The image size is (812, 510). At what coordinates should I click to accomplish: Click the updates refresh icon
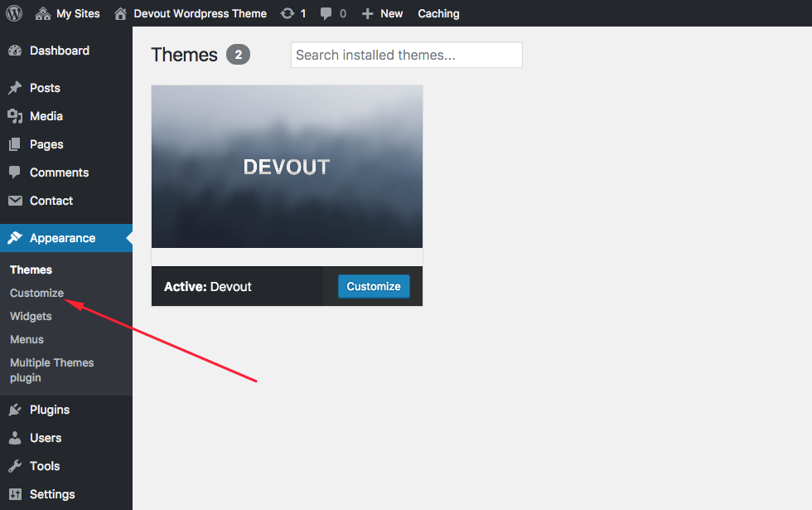[288, 13]
